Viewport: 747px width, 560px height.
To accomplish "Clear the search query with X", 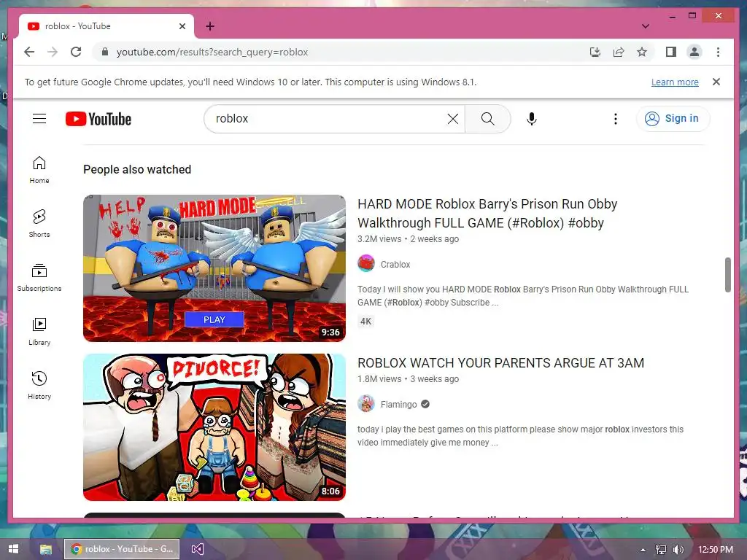I will coord(453,119).
